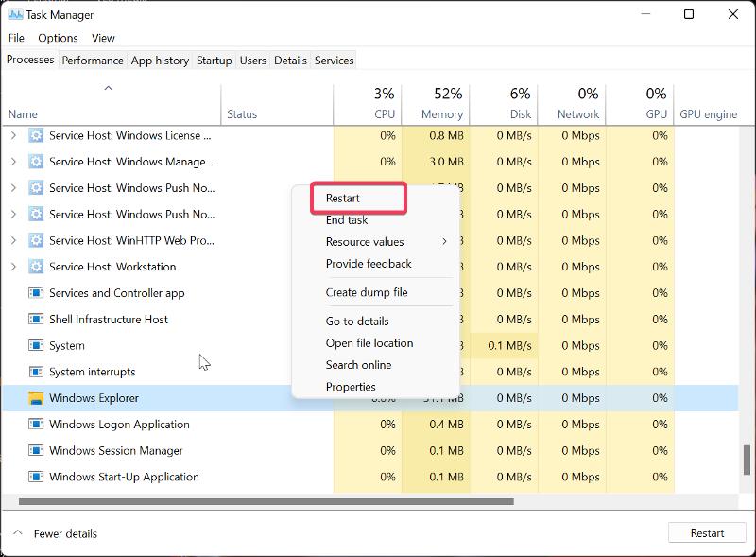Choose Open file location menu entry
This screenshot has width=756, height=557.
(369, 343)
